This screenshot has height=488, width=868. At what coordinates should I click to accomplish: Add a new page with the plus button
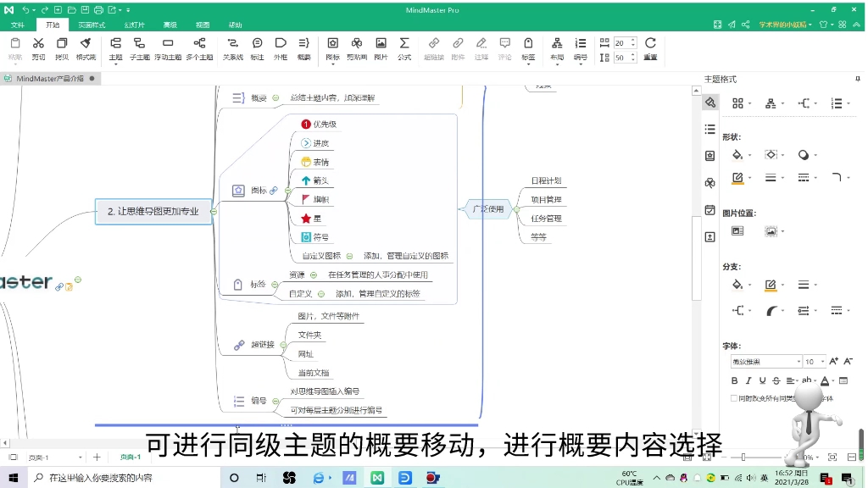pyautogui.click(x=97, y=457)
